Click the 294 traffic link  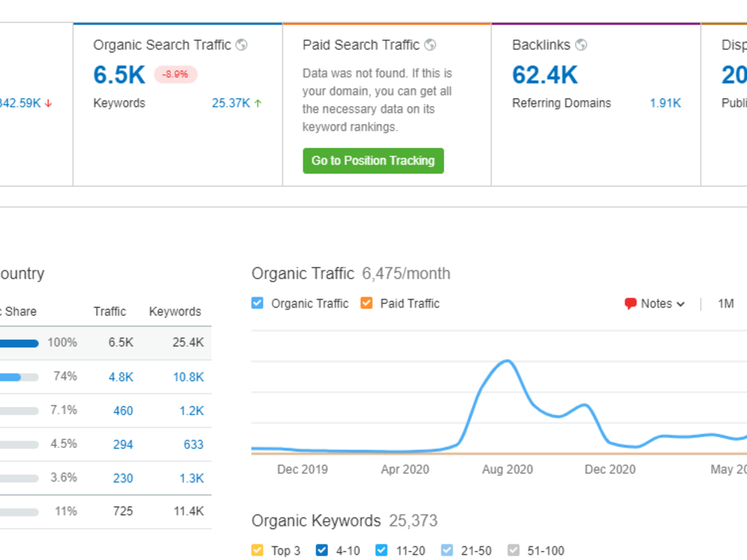click(x=123, y=445)
